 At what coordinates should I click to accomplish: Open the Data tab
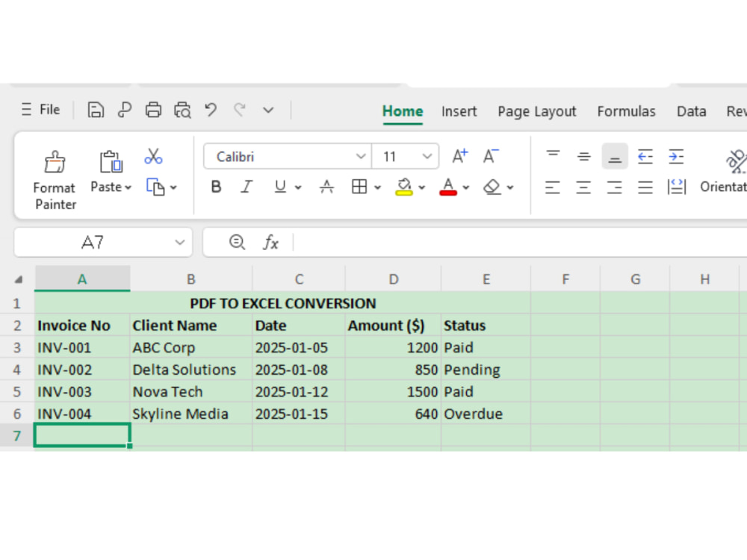pyautogui.click(x=691, y=111)
